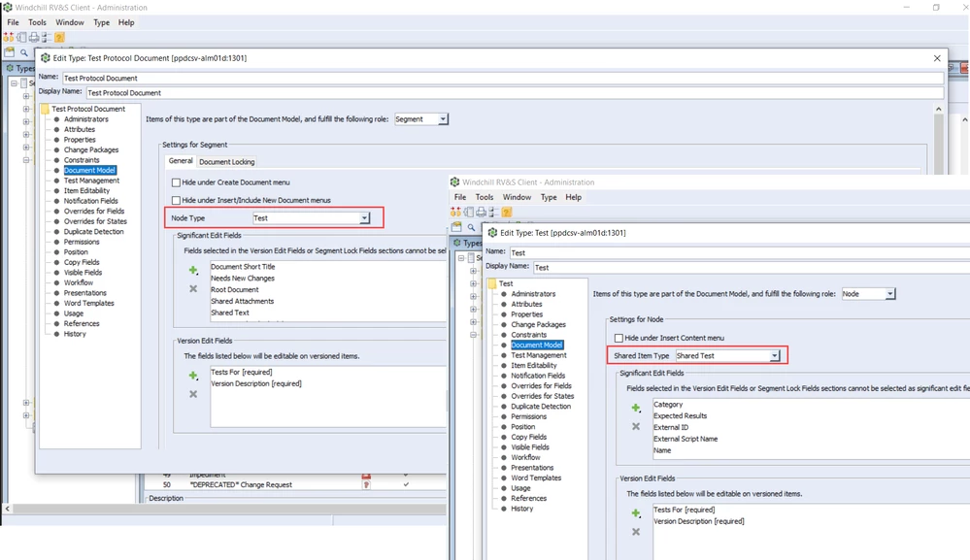The width and height of the screenshot is (970, 560).
Task: Click the binoculars icon in the left main toolbar
Action: click(x=9, y=37)
